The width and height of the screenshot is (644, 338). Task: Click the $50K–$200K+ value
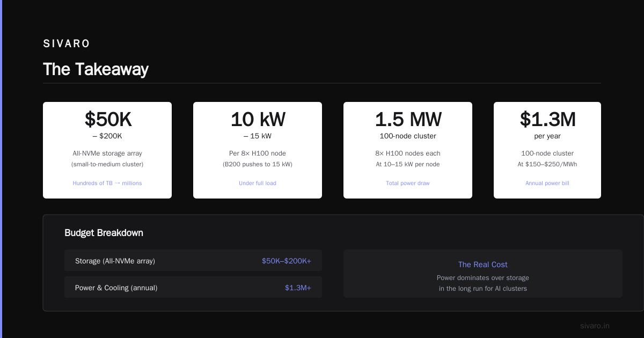pos(287,261)
